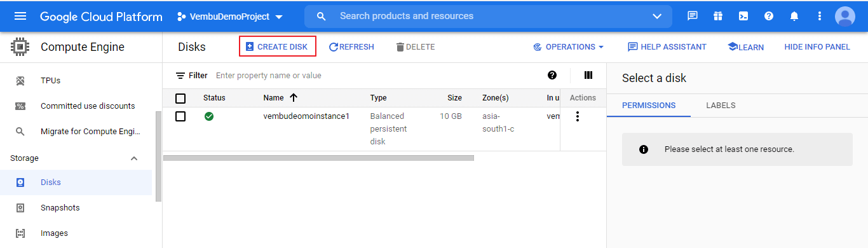Screen dimensions: 868x248
Task: Open TPUs in the sidebar
Action: click(x=50, y=81)
